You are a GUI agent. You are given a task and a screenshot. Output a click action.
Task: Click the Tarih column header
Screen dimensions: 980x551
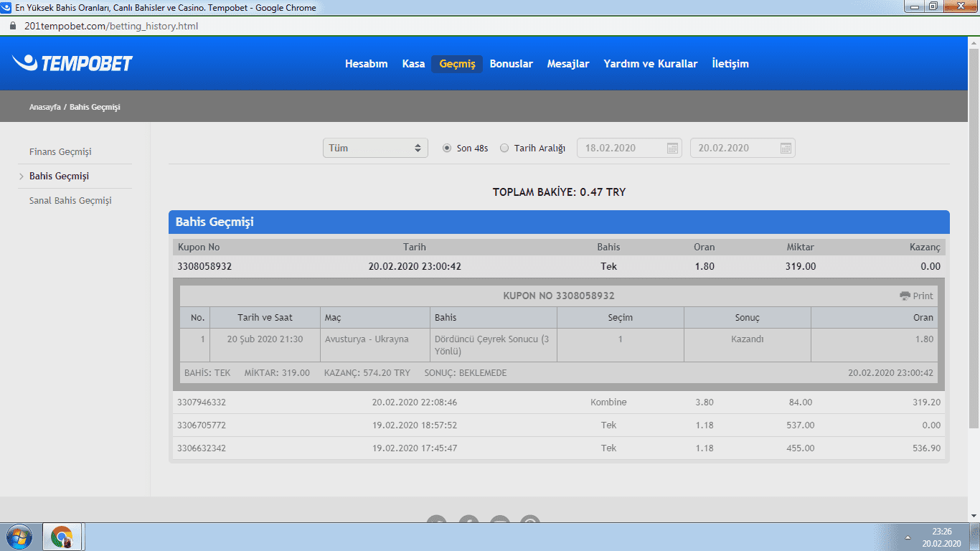pyautogui.click(x=415, y=247)
